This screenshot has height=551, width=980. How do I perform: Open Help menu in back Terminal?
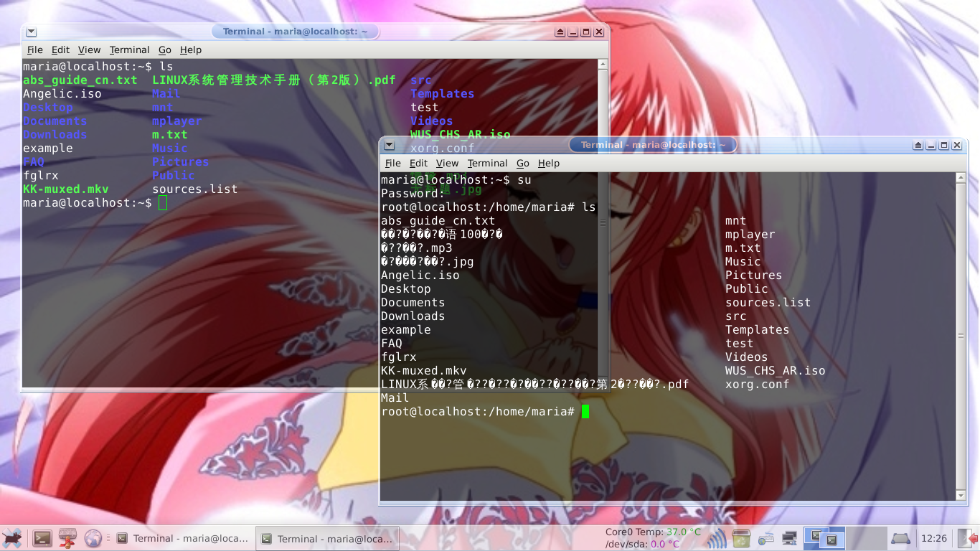point(191,50)
